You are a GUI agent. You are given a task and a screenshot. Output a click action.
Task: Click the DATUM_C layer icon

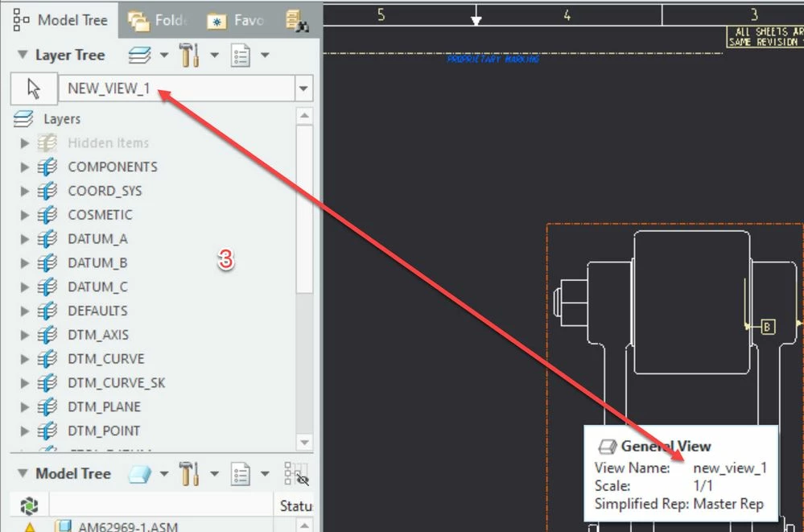[x=47, y=287]
